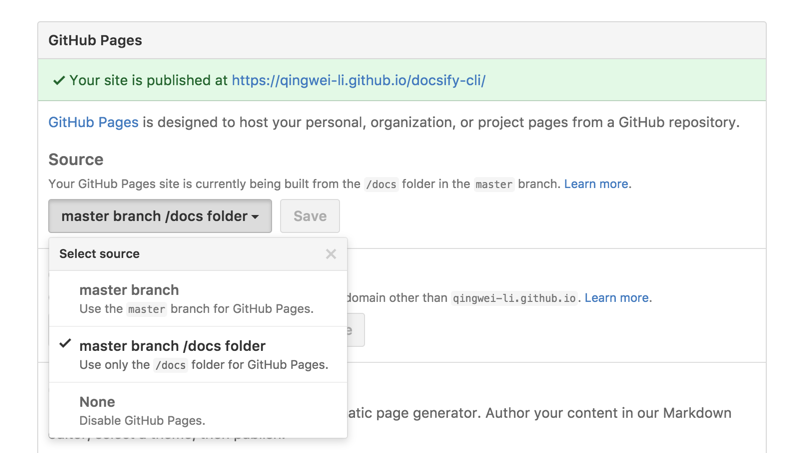
Task: Click the green published checkmark icon
Action: 58,80
